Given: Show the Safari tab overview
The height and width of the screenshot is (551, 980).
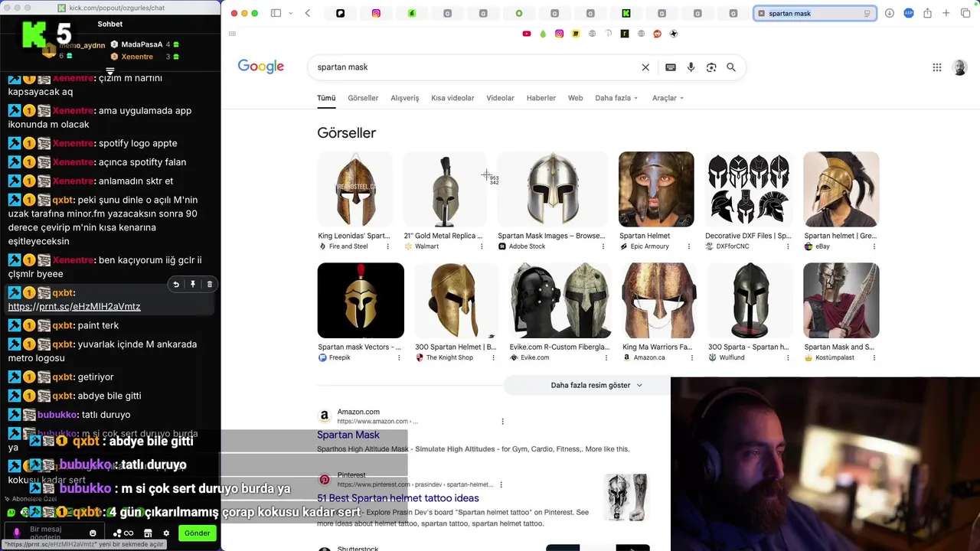Looking at the screenshot, I should click(x=965, y=13).
